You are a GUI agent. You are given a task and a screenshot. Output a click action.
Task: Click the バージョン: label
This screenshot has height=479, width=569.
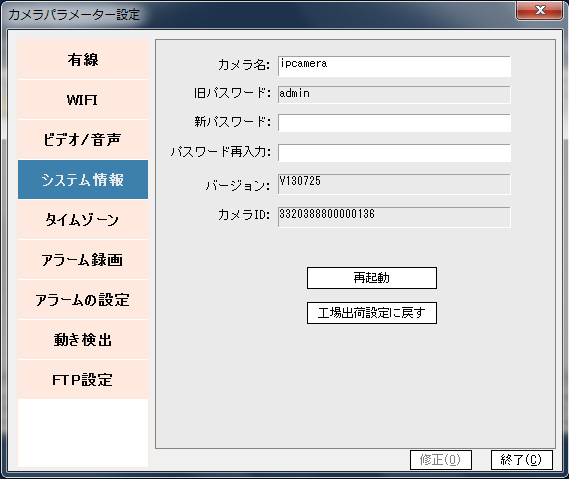238,185
